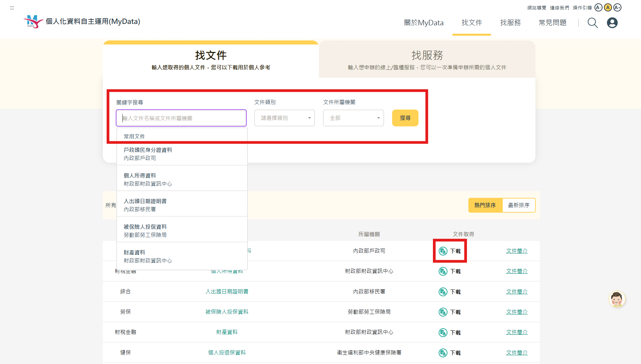Open 文件簡介 for 入出國日期證明書 row
Viewport: 641px width, 364px height.
[517, 292]
